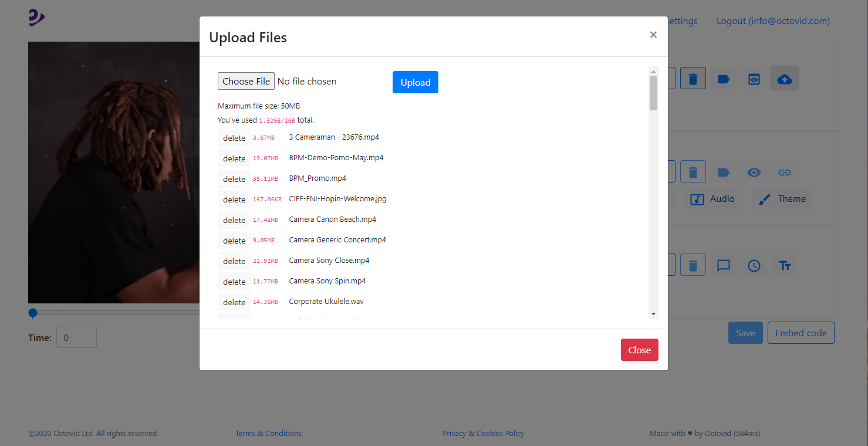The height and width of the screenshot is (446, 868).
Task: Open the Settings menu link
Action: click(x=683, y=21)
